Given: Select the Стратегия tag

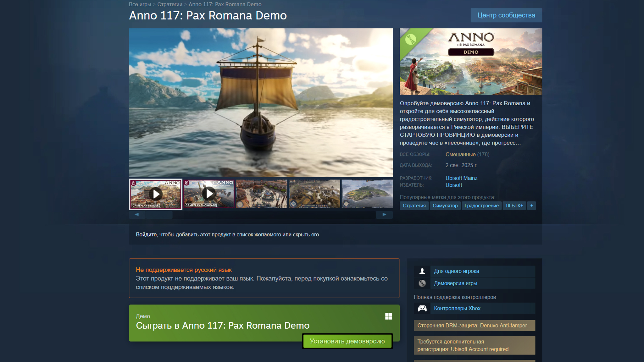Looking at the screenshot, I should click(414, 206).
